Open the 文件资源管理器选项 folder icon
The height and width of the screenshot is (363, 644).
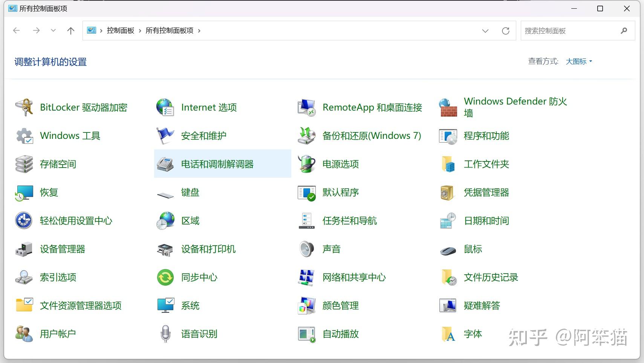point(24,305)
